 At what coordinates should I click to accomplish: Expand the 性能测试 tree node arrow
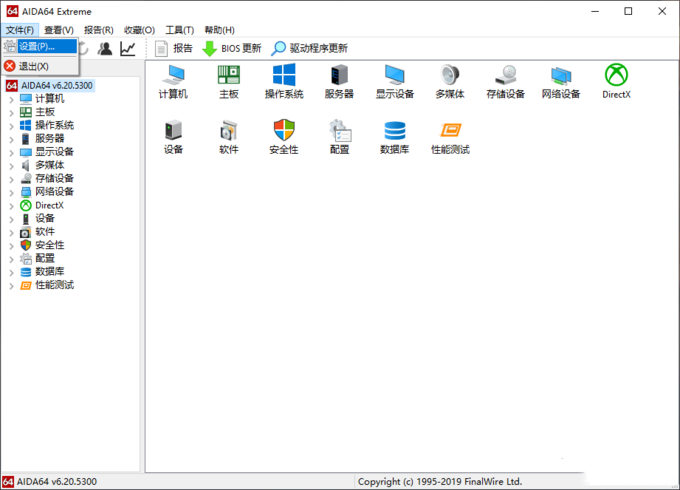pyautogui.click(x=12, y=285)
